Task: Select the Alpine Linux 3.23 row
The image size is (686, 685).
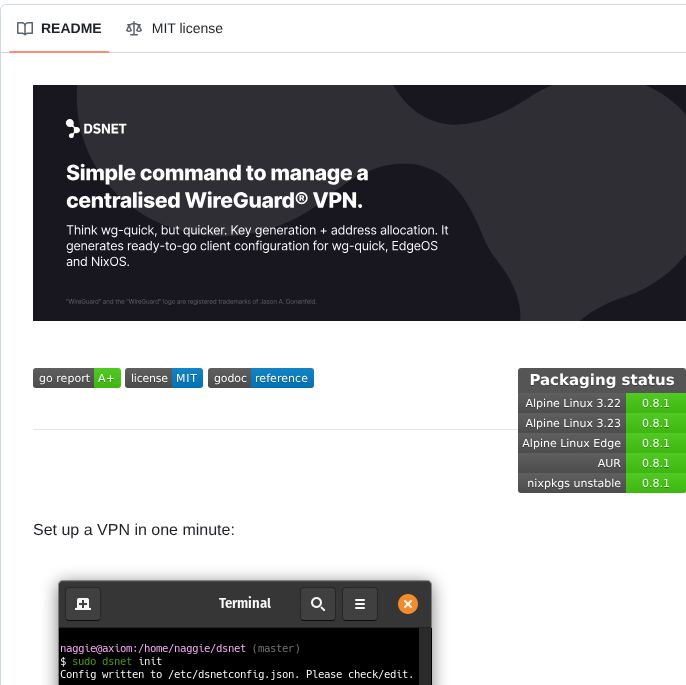Action: tap(602, 423)
